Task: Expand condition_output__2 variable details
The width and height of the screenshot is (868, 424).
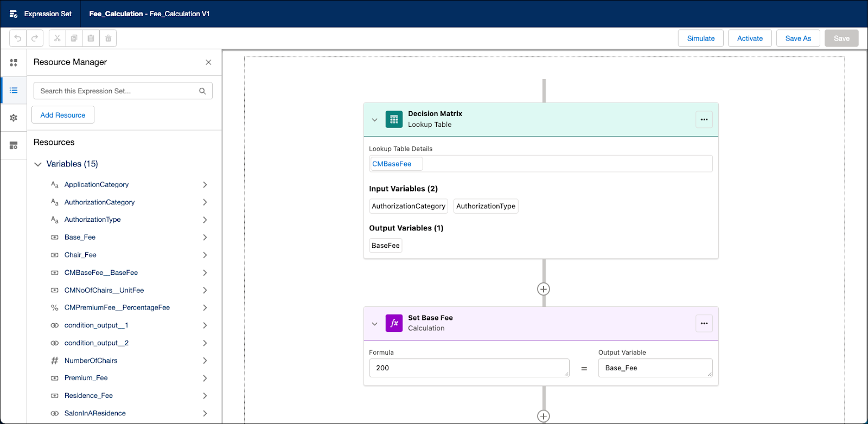Action: click(205, 343)
